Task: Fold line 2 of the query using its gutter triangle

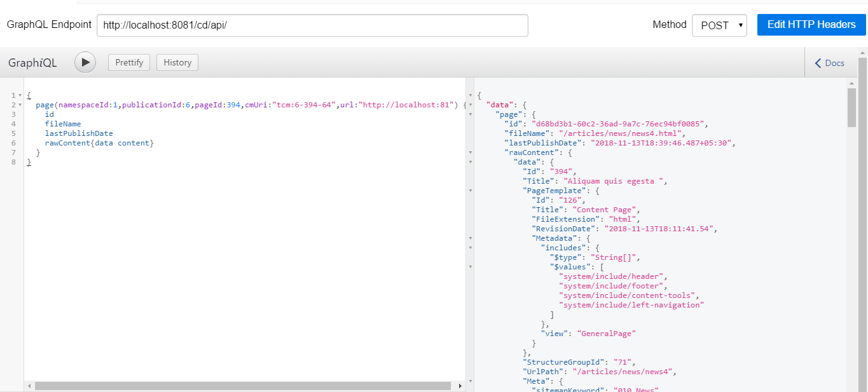Action: [20, 104]
